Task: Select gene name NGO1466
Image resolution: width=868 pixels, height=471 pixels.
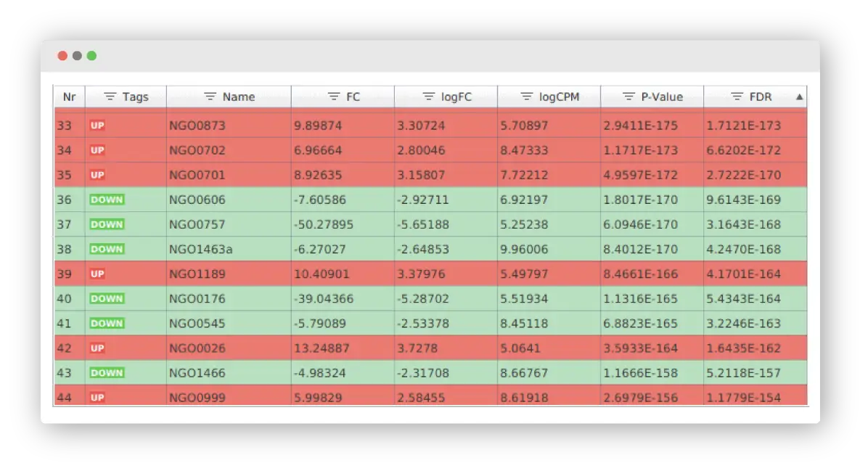Action: tap(197, 373)
